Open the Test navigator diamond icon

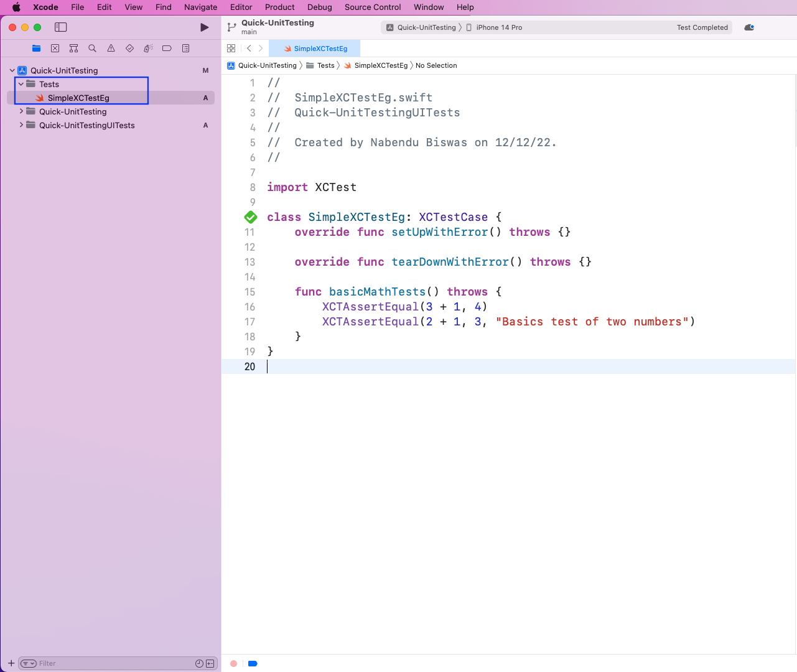(129, 49)
